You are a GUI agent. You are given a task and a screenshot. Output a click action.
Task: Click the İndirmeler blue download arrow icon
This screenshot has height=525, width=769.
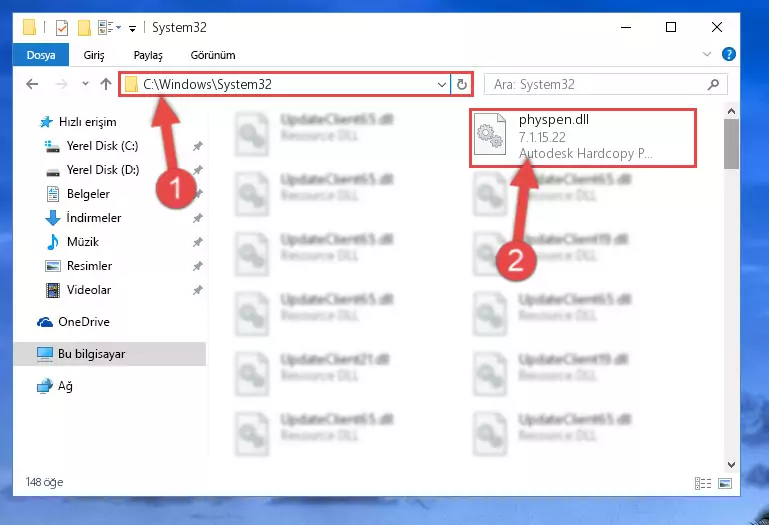pos(52,218)
